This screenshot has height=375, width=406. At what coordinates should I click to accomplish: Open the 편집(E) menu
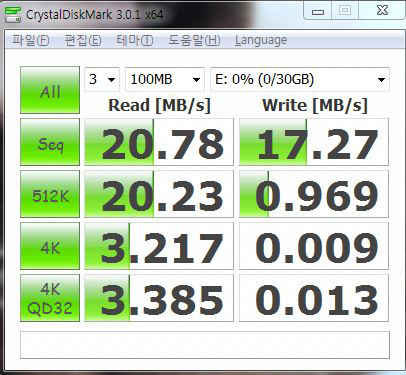(83, 40)
